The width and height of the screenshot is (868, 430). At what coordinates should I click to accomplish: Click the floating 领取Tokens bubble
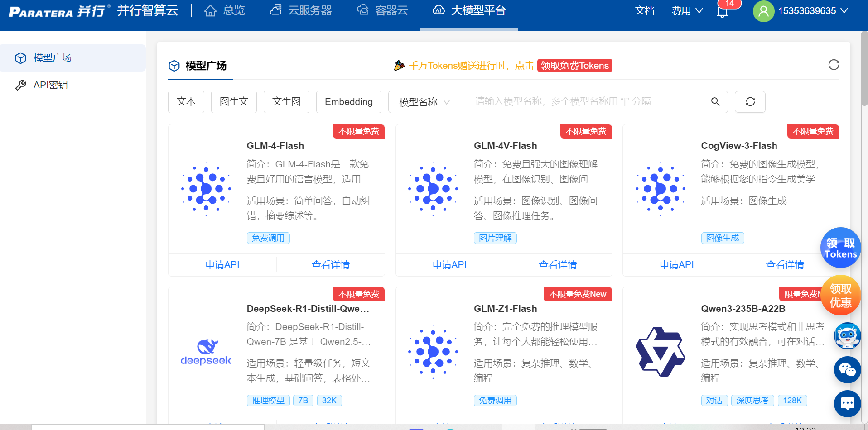point(841,248)
